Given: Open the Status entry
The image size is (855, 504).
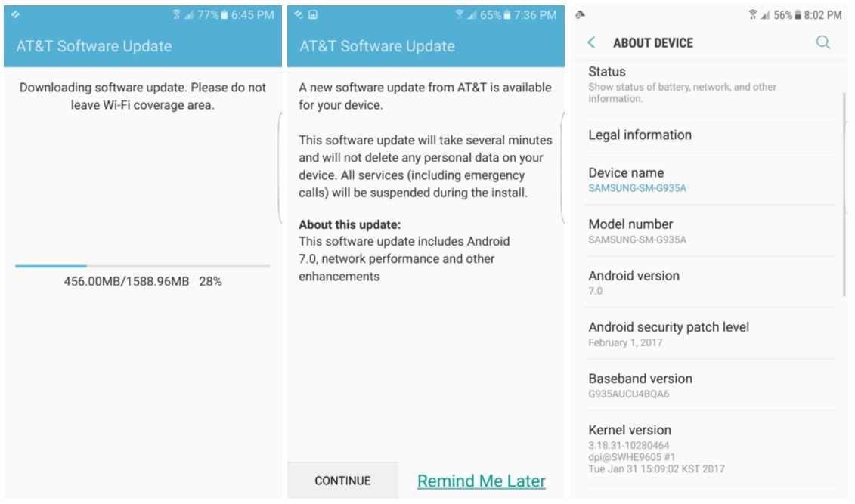Looking at the screenshot, I should pos(709,85).
